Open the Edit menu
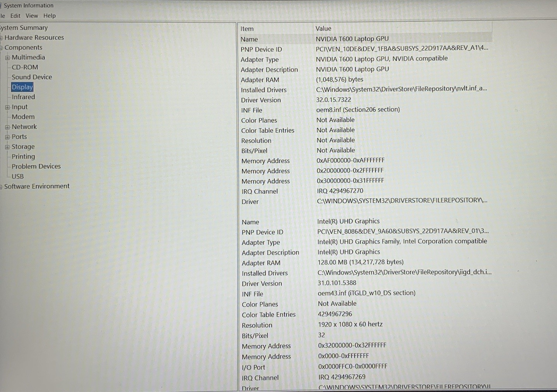The height and width of the screenshot is (392, 557). [x=15, y=16]
